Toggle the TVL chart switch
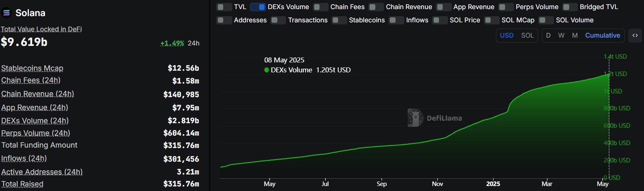Image resolution: width=644 pixels, height=191 pixels. [x=224, y=7]
